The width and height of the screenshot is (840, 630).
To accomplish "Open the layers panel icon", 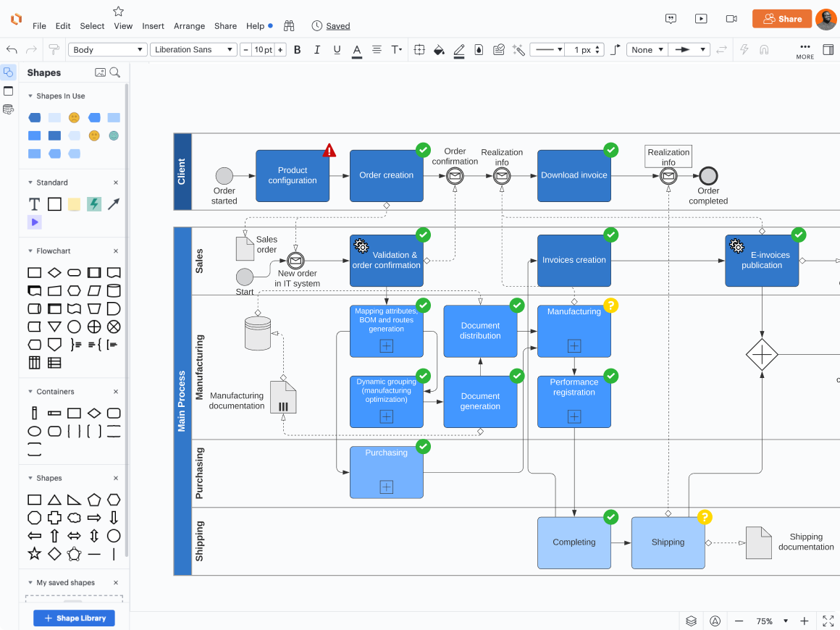I will [x=692, y=621].
